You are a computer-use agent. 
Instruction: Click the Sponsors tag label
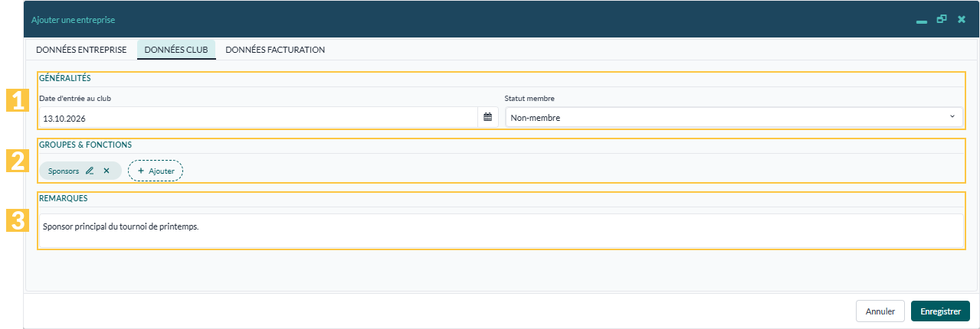click(64, 171)
